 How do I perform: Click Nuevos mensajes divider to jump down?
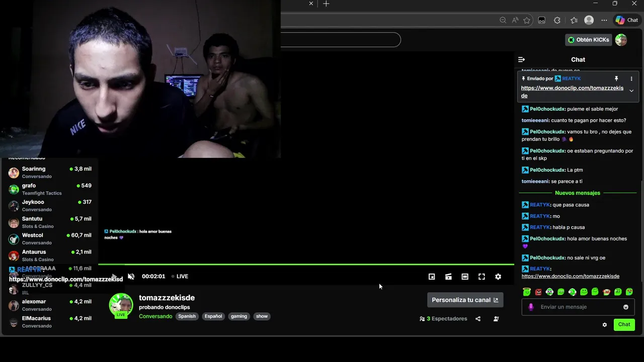[578, 193]
